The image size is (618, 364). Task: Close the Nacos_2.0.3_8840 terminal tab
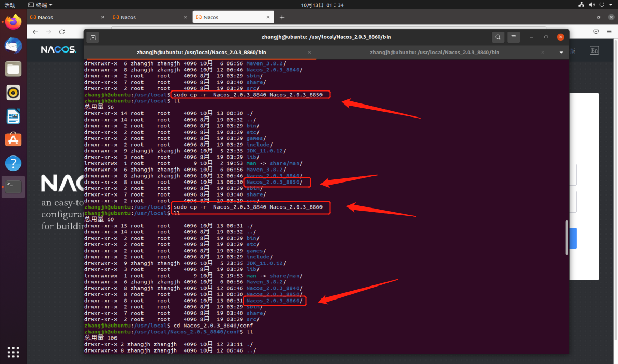pyautogui.click(x=543, y=53)
